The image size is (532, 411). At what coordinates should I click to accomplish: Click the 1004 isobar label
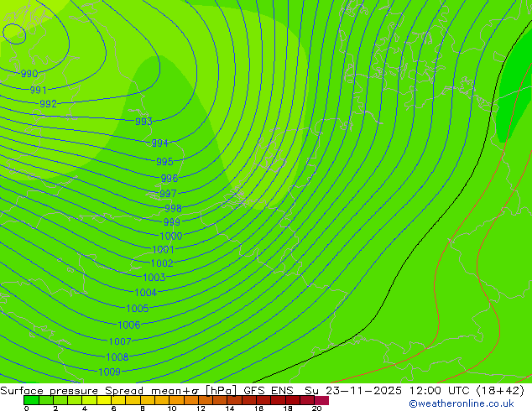(146, 292)
